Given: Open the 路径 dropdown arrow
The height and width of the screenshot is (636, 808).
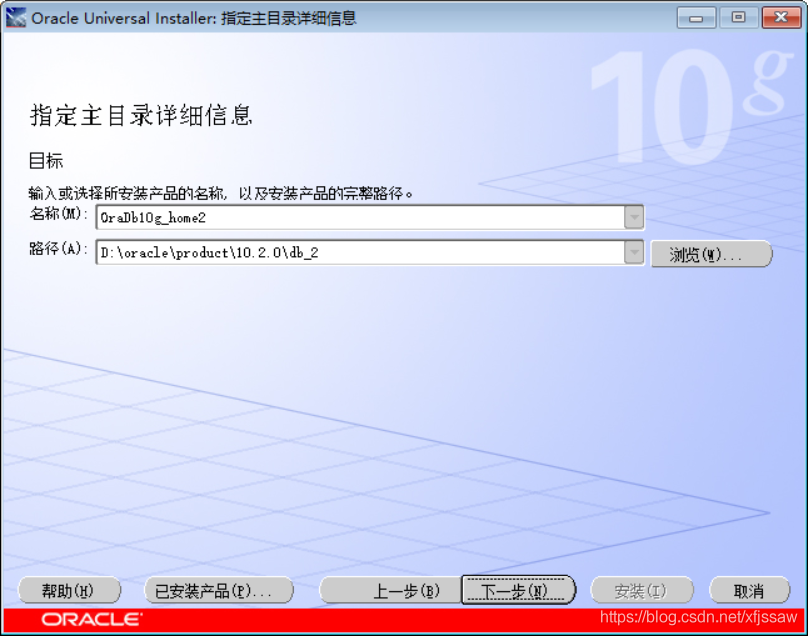Looking at the screenshot, I should point(634,253).
